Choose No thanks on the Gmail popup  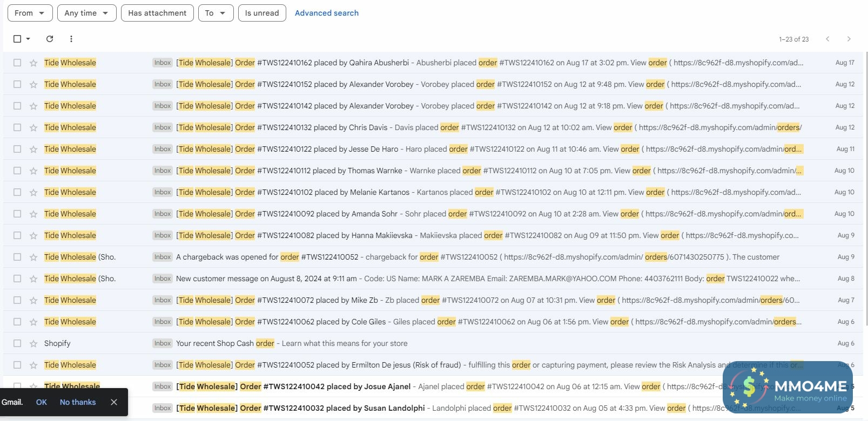[x=78, y=402]
